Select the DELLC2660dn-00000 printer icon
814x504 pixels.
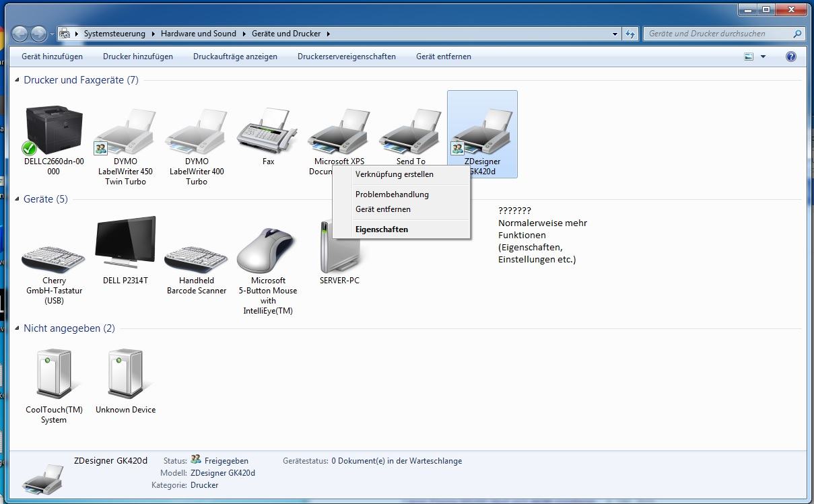tap(54, 131)
